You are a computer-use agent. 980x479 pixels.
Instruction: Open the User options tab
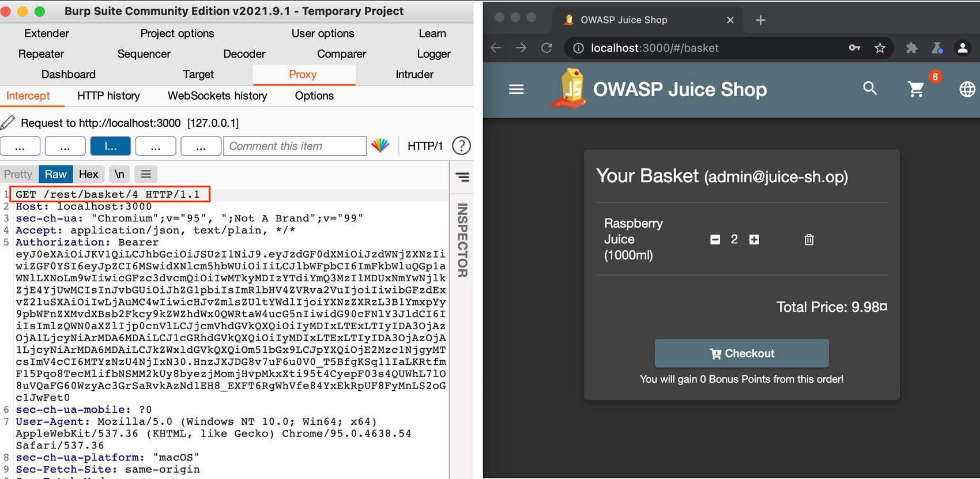[x=323, y=33]
